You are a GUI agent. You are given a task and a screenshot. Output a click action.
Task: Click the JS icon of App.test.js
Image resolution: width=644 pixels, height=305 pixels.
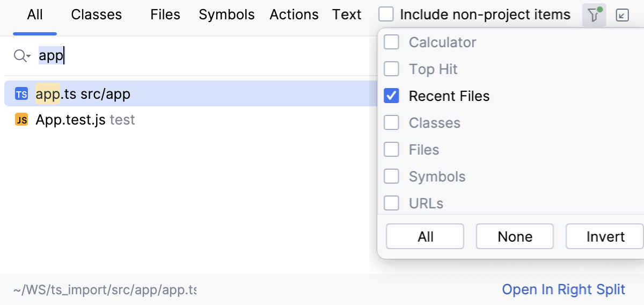pyautogui.click(x=21, y=120)
